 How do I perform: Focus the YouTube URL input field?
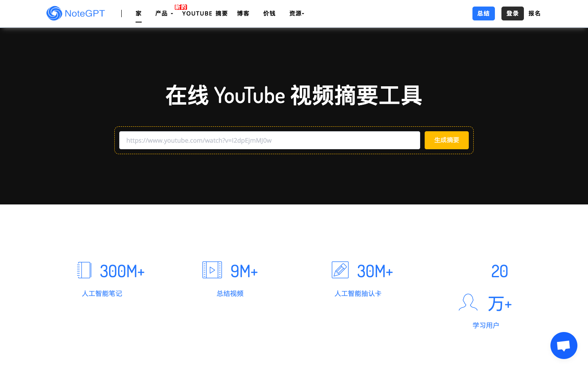[269, 140]
